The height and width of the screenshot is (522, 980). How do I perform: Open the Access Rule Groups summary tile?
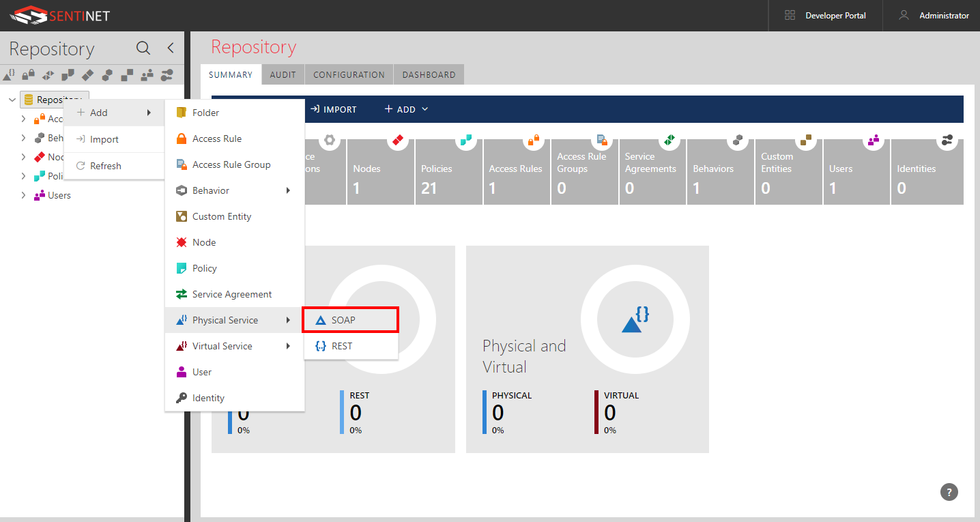point(584,172)
